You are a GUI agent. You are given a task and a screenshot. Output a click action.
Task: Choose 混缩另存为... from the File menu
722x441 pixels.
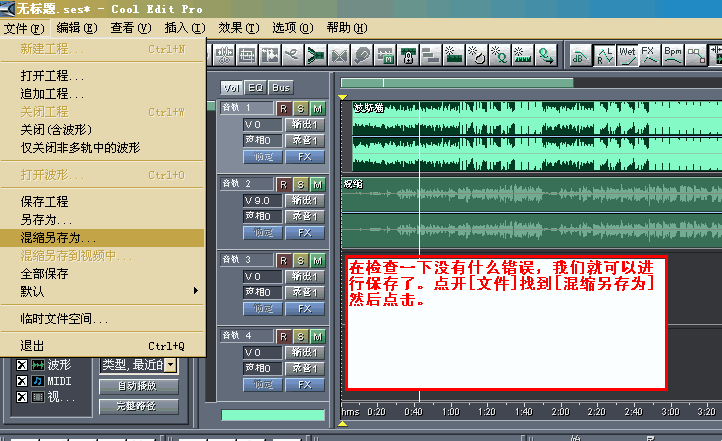tap(102, 238)
